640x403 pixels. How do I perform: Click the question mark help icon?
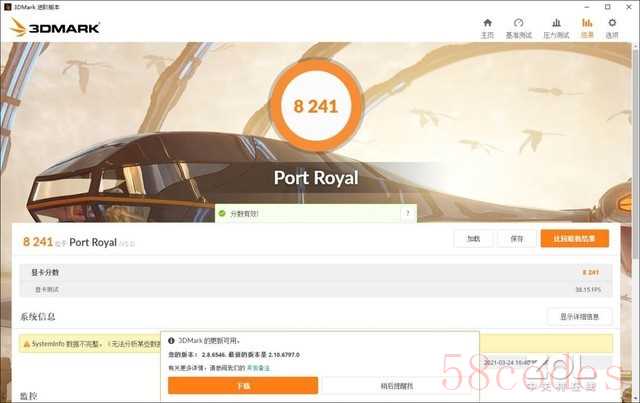(x=407, y=213)
